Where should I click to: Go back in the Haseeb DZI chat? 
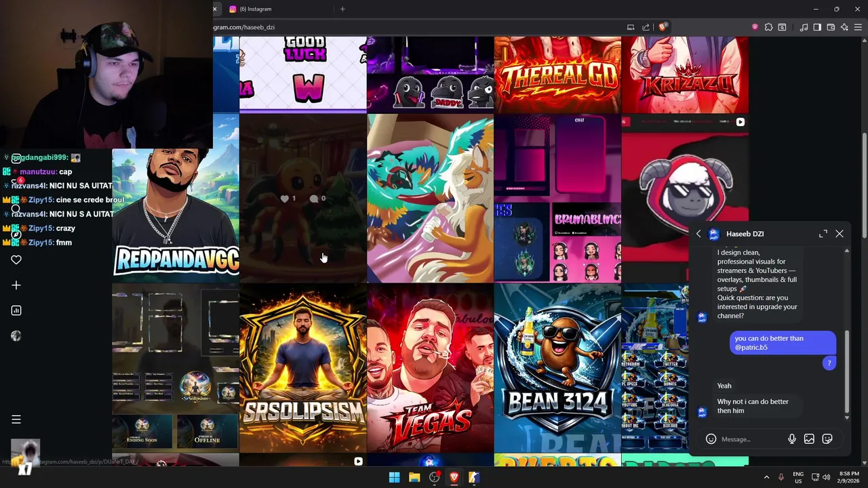(x=698, y=234)
